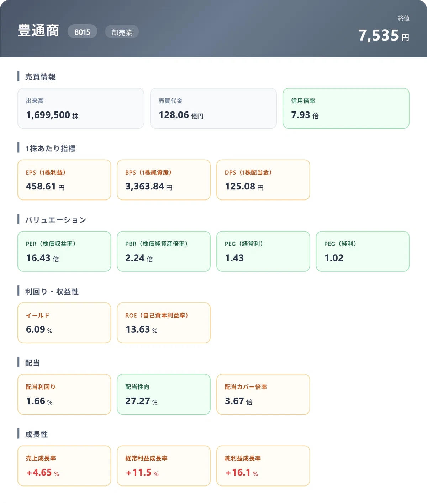This screenshot has width=427, height=504.
Task: Click the 7,535 円 closing price
Action: point(384,35)
